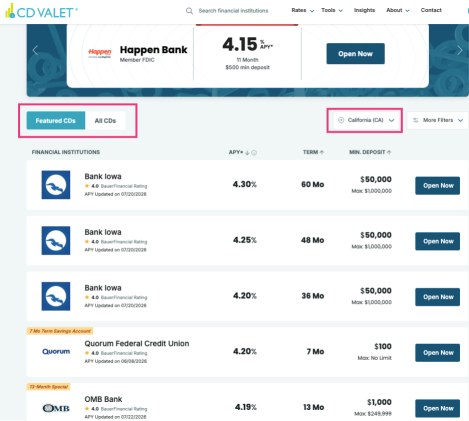Focus the Search financial institutions field

tap(233, 11)
